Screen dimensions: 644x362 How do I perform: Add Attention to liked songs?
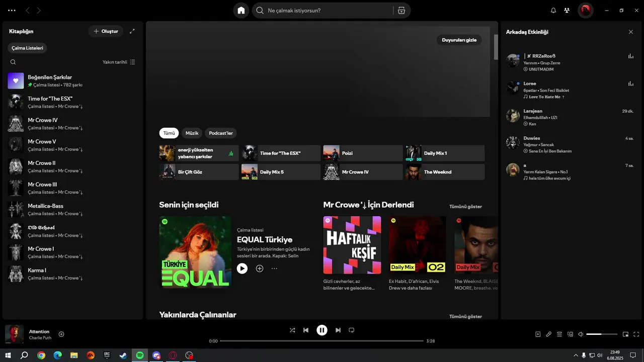[61, 334]
